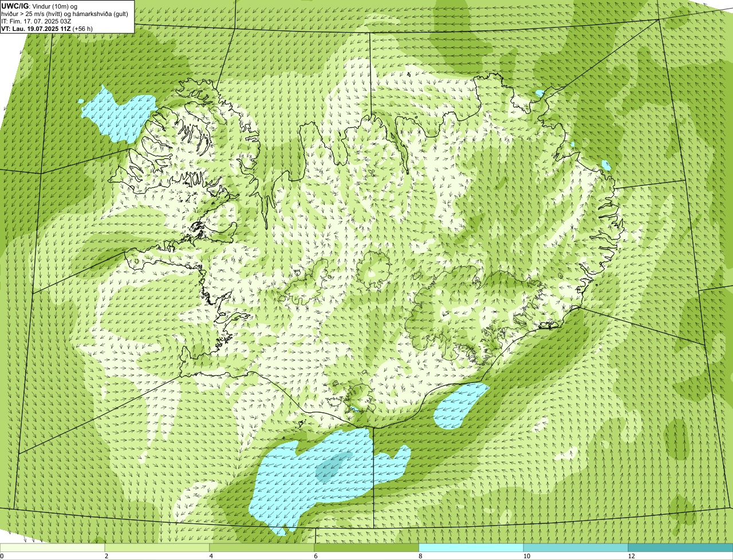
Task: Click the scale label "2"
Action: click(107, 556)
